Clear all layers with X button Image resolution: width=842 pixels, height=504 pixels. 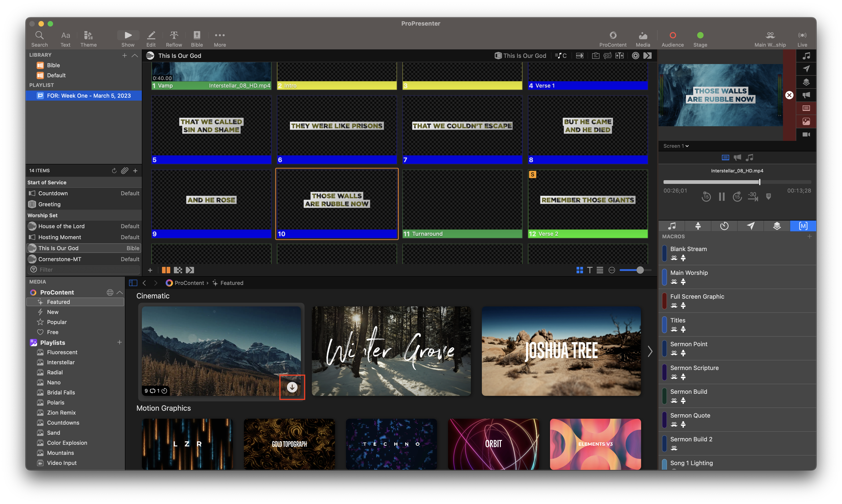789,95
